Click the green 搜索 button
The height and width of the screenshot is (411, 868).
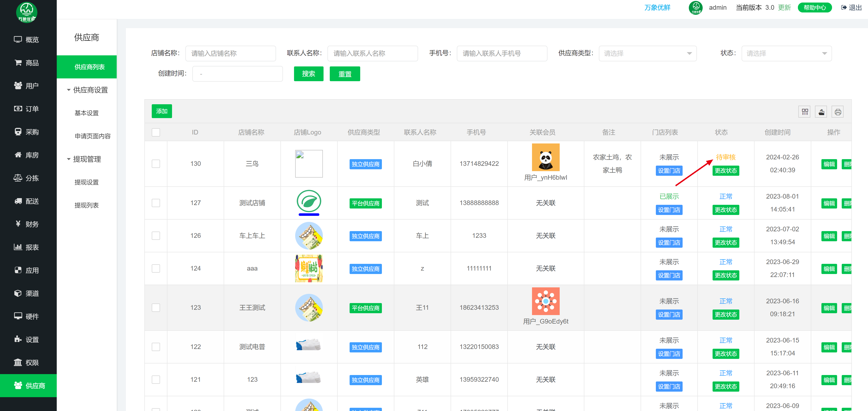pyautogui.click(x=308, y=74)
